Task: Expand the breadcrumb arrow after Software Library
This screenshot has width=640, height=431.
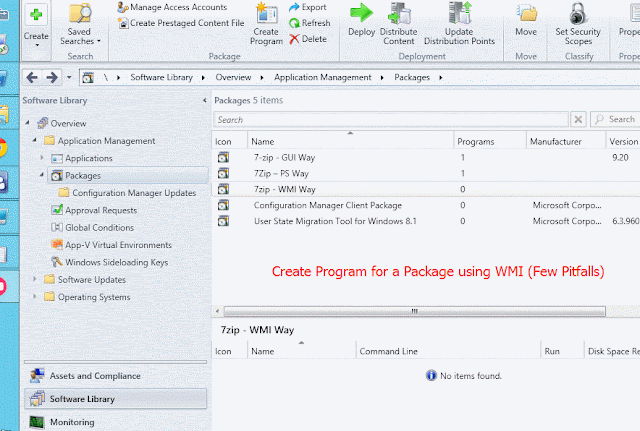Action: point(203,78)
